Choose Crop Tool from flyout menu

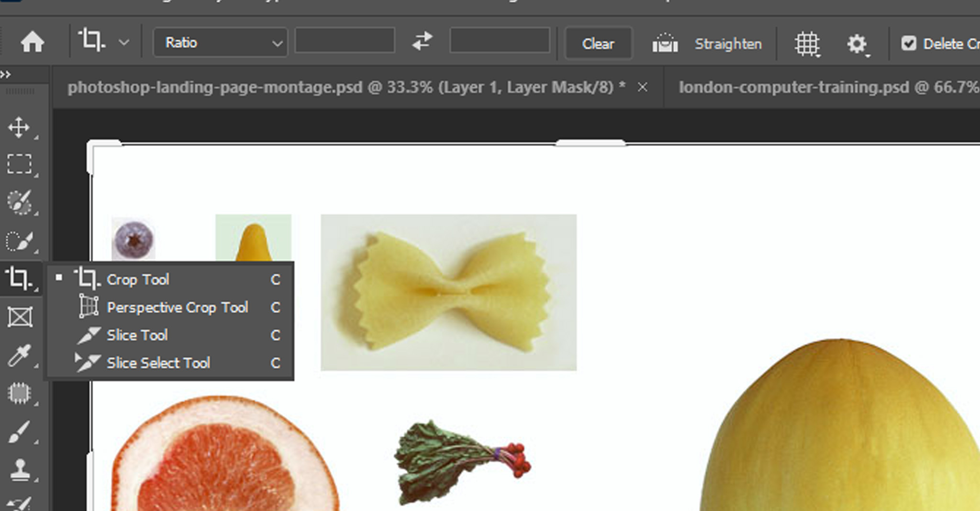170,279
